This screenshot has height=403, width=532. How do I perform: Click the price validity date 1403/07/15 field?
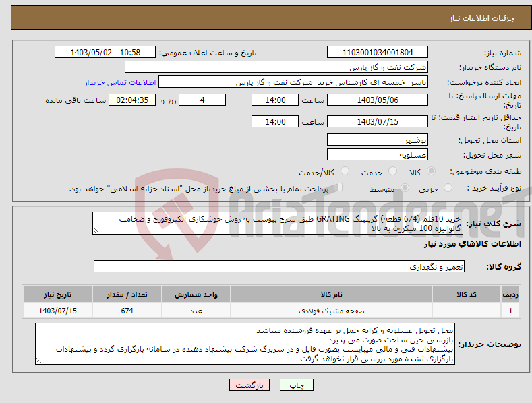coord(378,121)
